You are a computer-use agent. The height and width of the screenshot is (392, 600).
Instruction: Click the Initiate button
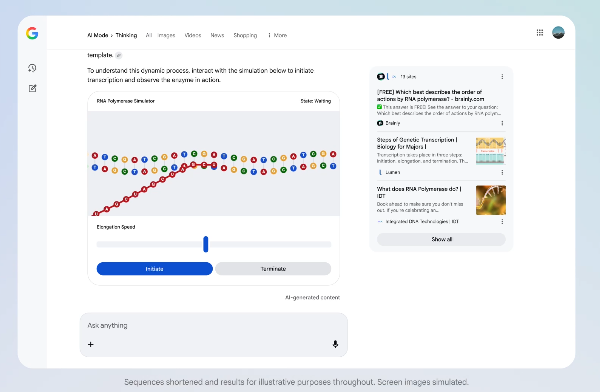(x=155, y=269)
